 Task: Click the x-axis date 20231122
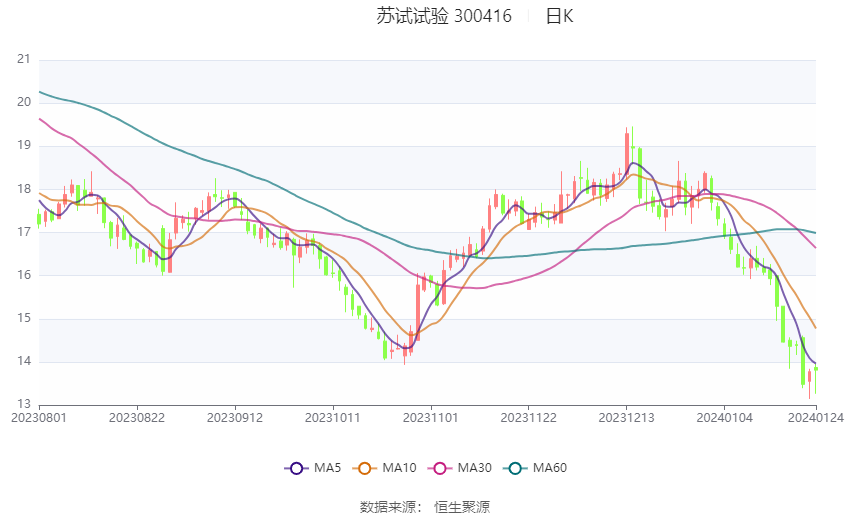[x=529, y=418]
